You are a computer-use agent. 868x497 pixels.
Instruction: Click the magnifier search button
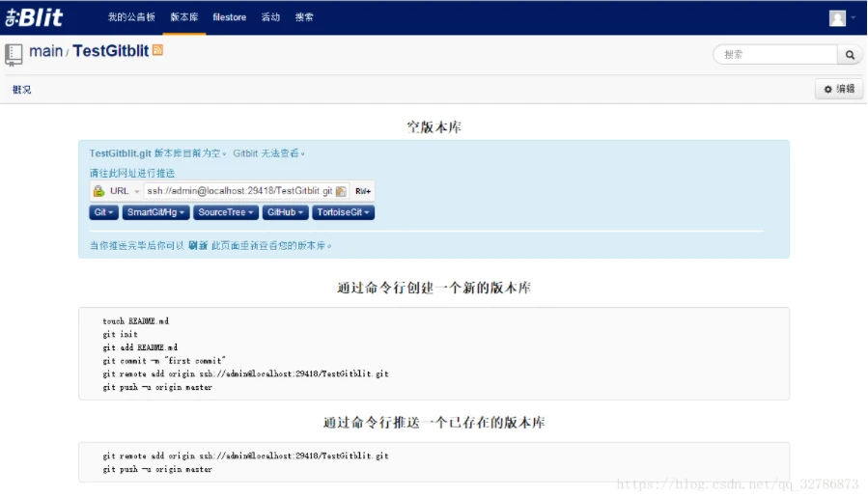tap(851, 55)
